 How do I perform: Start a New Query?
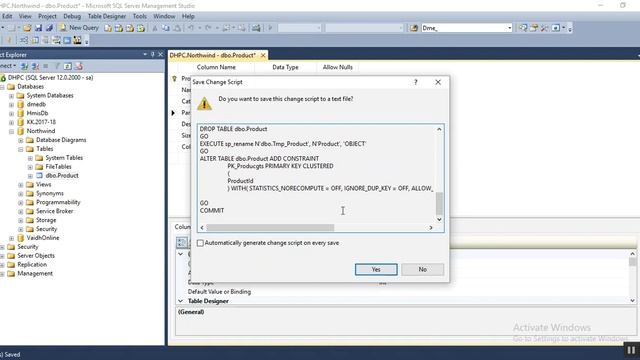80,28
